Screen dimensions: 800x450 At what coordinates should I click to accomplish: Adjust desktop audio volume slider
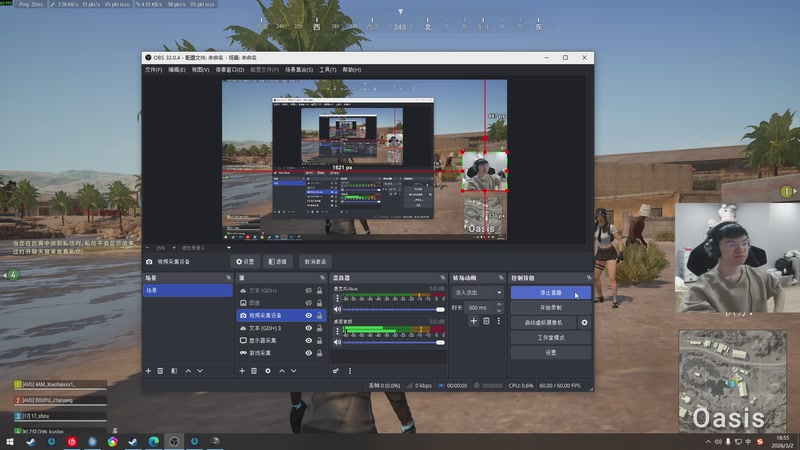coord(394,342)
